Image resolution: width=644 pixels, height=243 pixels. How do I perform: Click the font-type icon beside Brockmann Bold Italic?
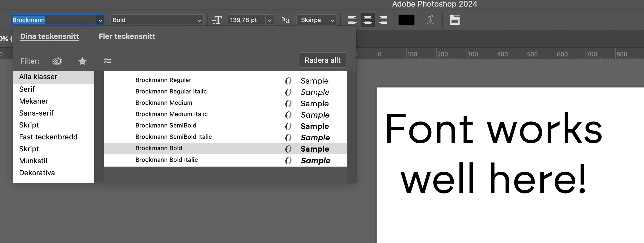(288, 161)
